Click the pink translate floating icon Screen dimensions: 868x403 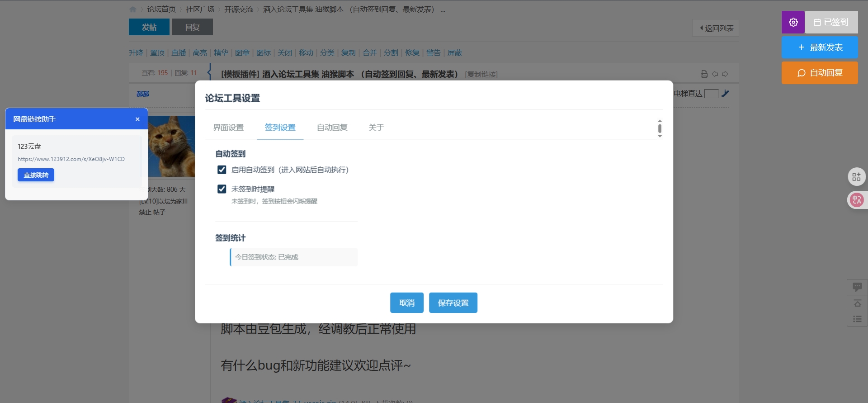pyautogui.click(x=857, y=200)
